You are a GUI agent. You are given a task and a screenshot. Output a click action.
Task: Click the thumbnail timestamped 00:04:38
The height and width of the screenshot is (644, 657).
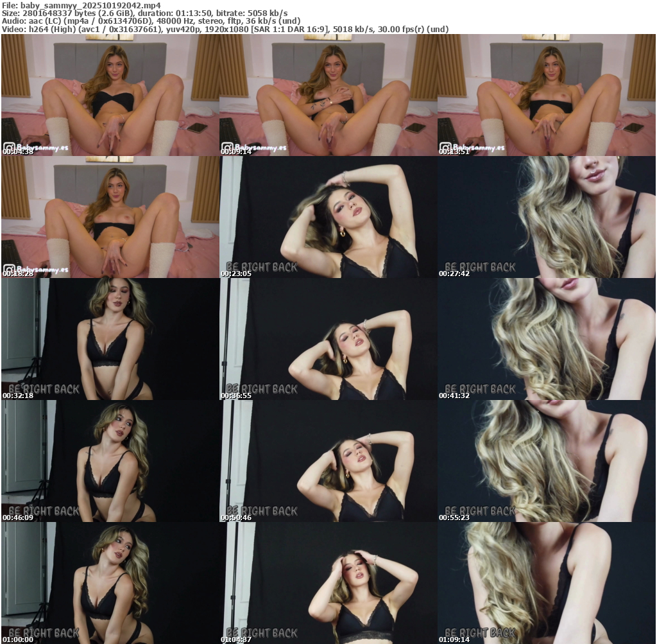(110, 95)
